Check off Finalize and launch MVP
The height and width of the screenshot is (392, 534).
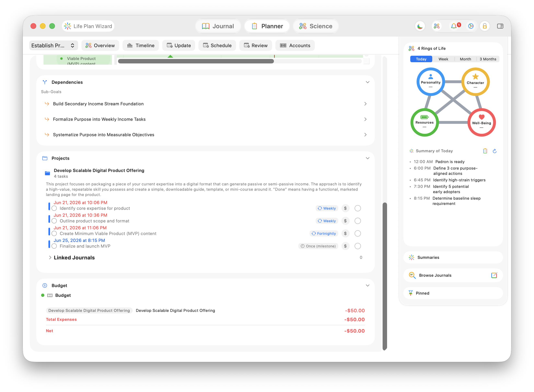[54, 246]
